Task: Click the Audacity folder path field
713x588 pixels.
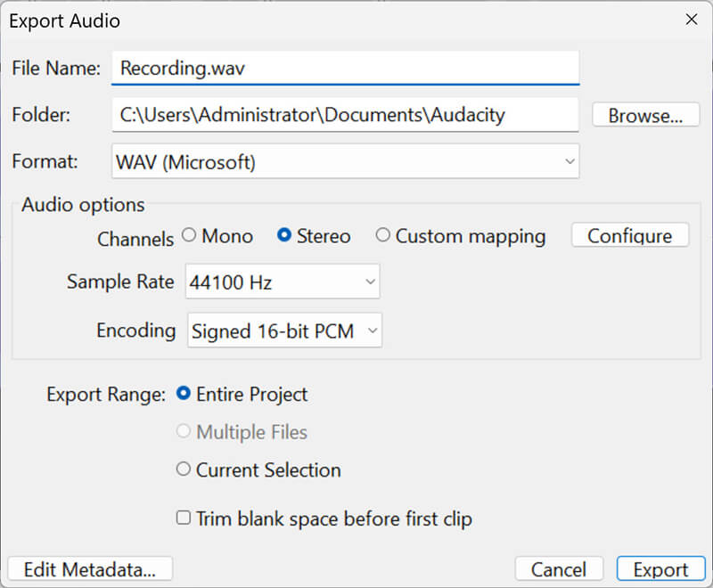Action: click(x=343, y=114)
